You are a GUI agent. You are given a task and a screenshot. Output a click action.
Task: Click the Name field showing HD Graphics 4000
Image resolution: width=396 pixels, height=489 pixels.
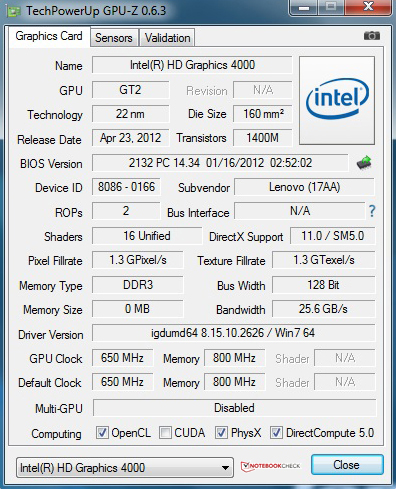(x=192, y=65)
